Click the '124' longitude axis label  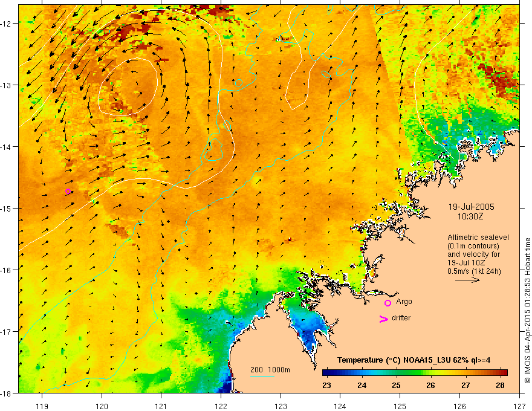(x=340, y=407)
